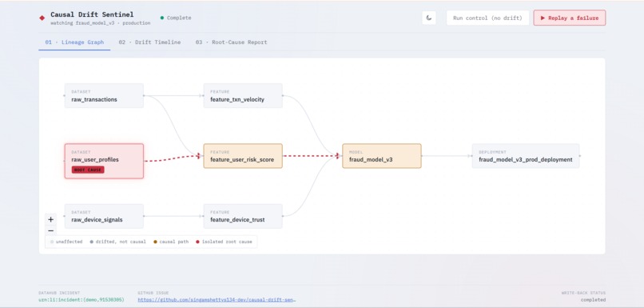This screenshot has width=644, height=308.
Task: Open the GitHub issue link
Action: pos(217,300)
